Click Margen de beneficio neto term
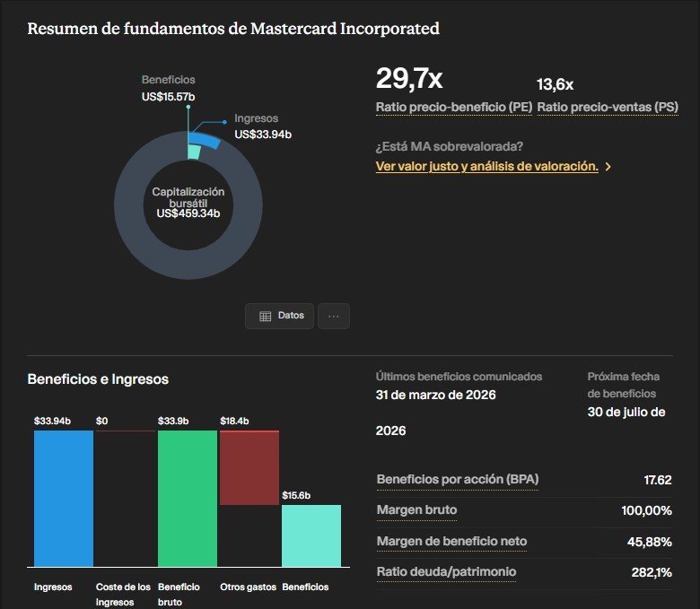 (x=451, y=541)
